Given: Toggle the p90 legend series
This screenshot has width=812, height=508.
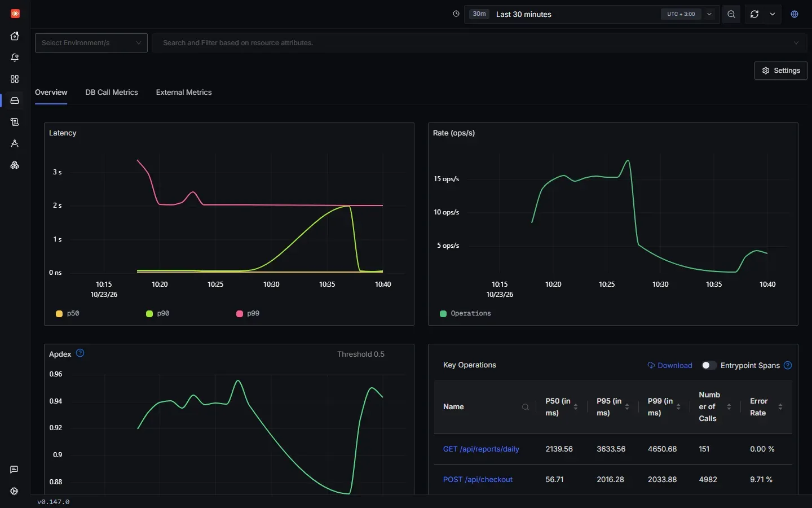Looking at the screenshot, I should 158,313.
